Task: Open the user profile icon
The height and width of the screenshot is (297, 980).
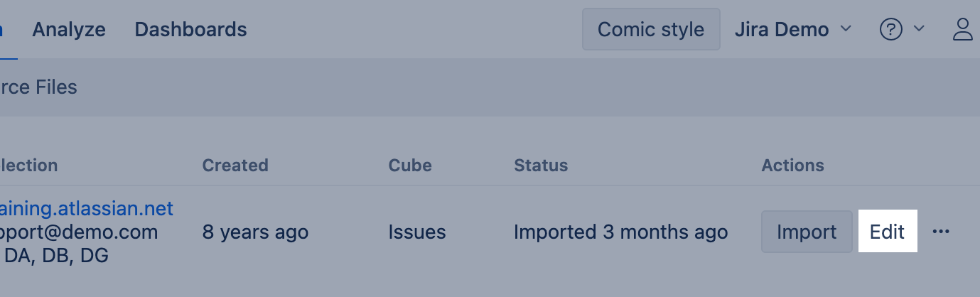Action: tap(963, 29)
